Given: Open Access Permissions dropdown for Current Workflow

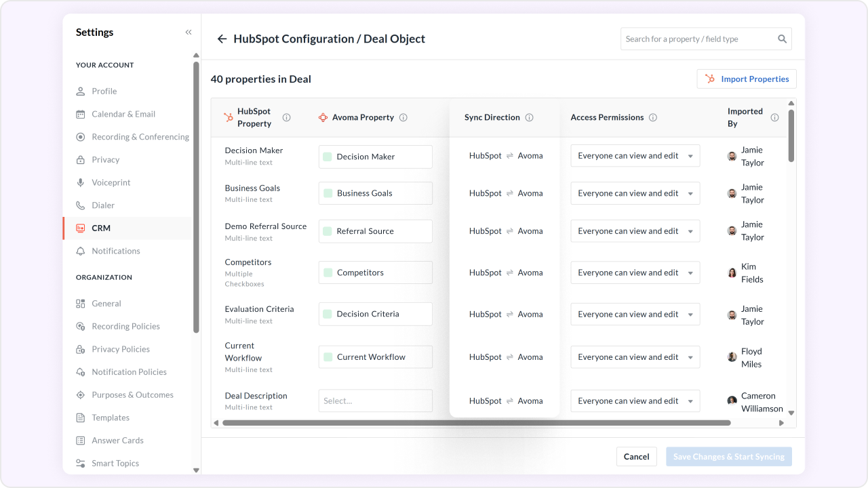Looking at the screenshot, I should click(x=635, y=357).
